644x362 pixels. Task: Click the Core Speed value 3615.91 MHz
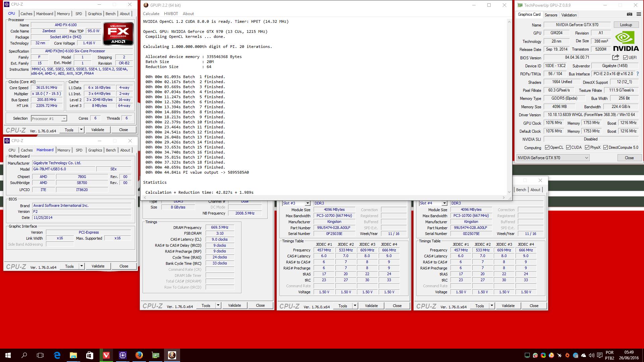[47, 88]
